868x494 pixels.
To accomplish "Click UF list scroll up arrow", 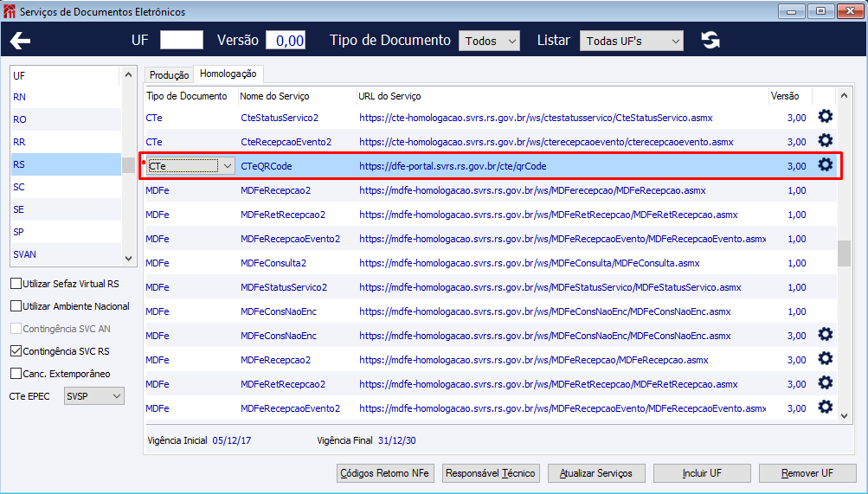I will (128, 74).
